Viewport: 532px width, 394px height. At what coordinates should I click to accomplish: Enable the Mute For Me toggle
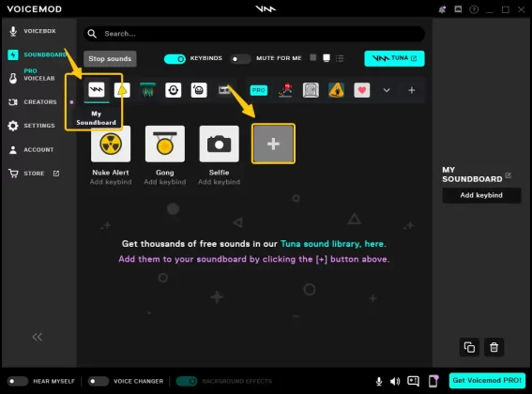(240, 59)
